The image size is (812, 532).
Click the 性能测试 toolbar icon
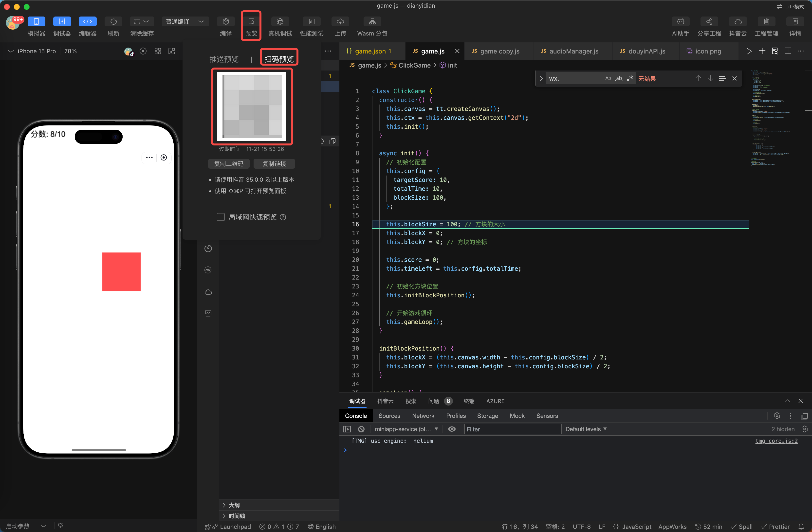point(312,22)
